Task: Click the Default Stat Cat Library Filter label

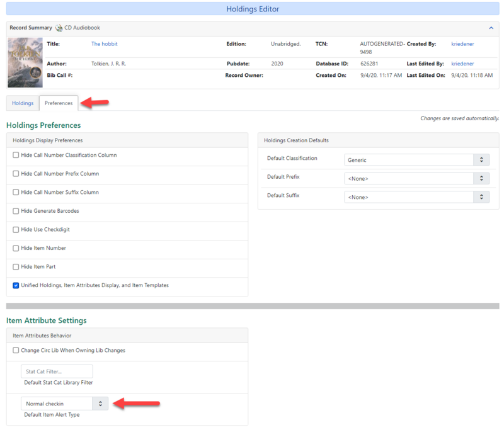Action: 59,383
